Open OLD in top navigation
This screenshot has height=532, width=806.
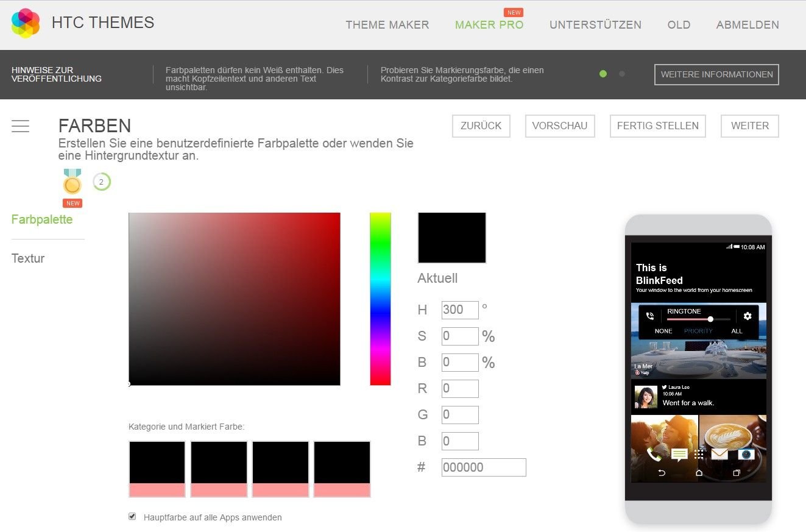679,25
